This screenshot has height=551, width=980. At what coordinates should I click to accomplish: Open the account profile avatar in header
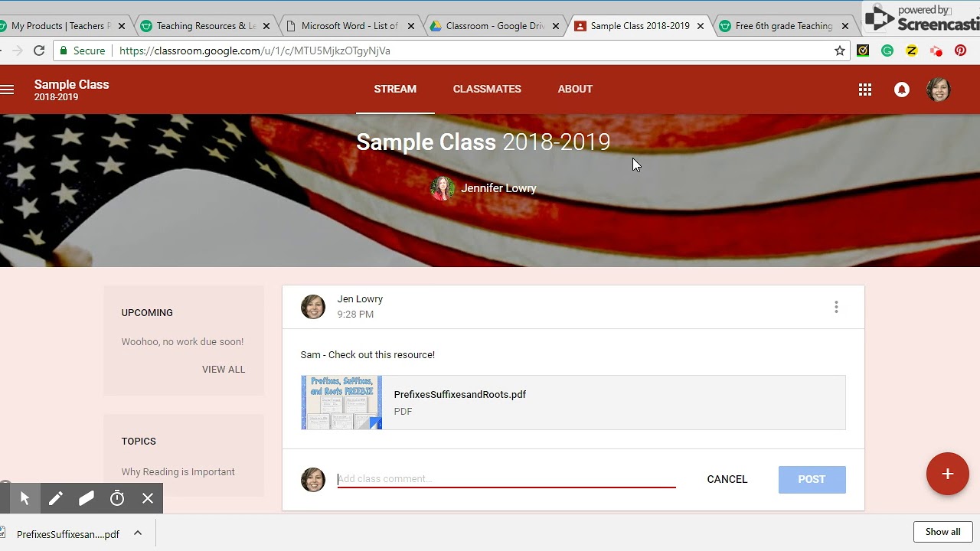(x=939, y=90)
